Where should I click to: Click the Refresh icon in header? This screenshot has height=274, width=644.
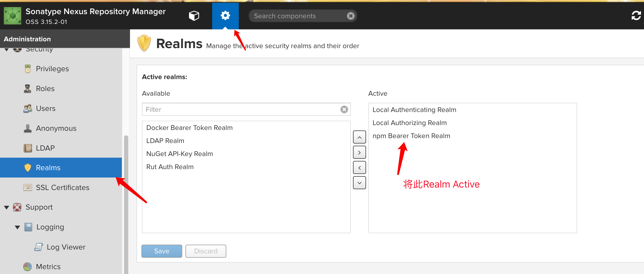(x=636, y=15)
